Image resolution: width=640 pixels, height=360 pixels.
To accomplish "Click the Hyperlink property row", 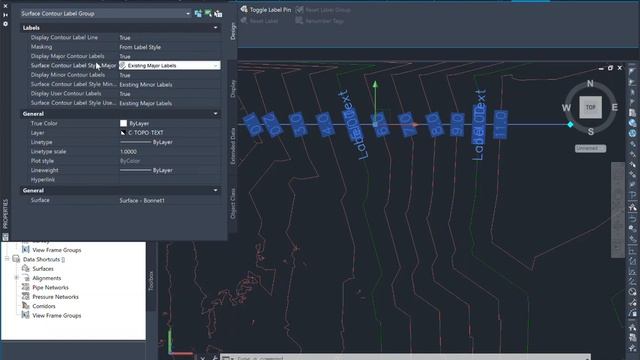I will 121,180.
